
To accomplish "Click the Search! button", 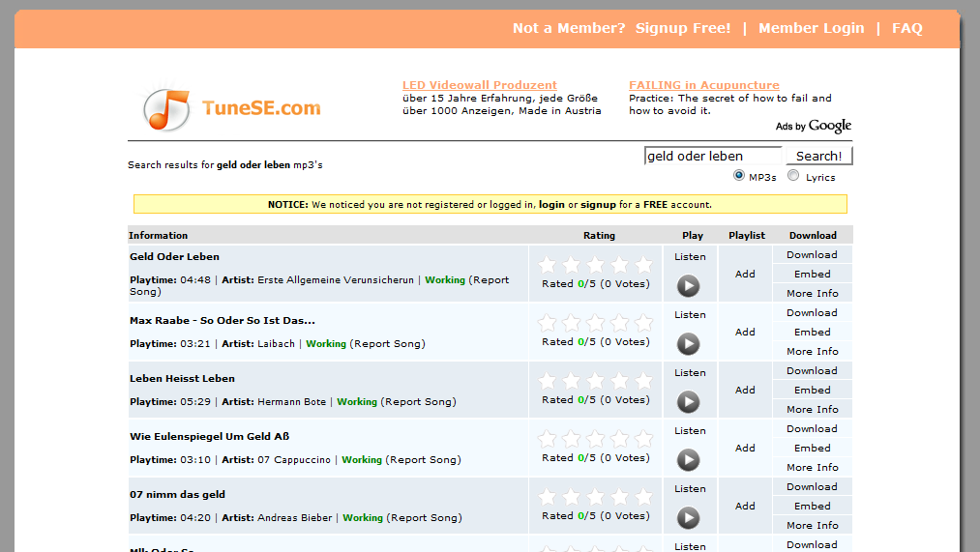I will tap(818, 156).
